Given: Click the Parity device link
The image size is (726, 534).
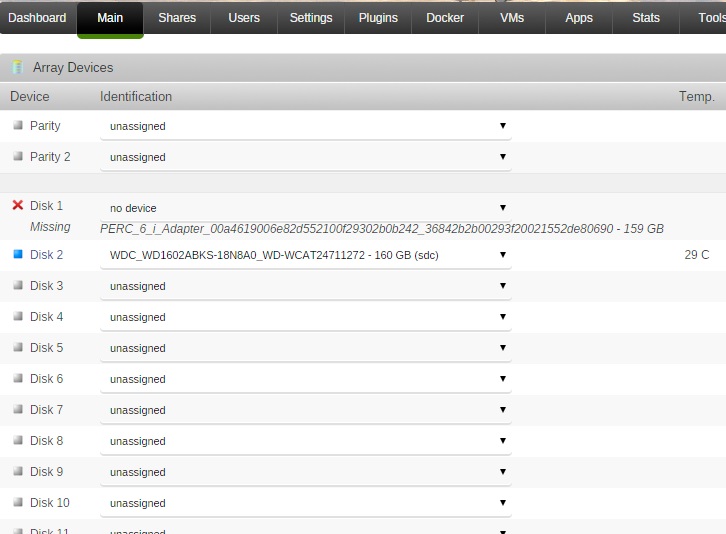Looking at the screenshot, I should 45,126.
